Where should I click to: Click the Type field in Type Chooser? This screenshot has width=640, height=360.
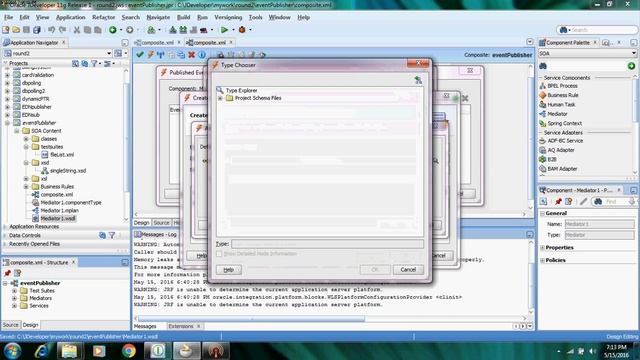327,244
